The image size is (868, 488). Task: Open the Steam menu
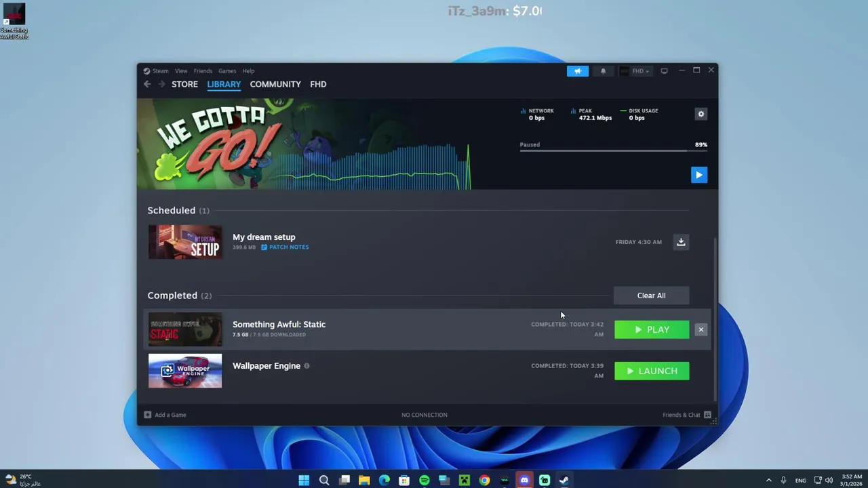[x=156, y=70]
